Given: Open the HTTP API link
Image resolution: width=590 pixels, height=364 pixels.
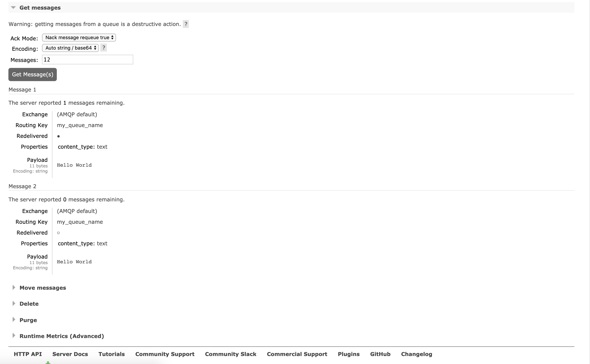Looking at the screenshot, I should 28,354.
